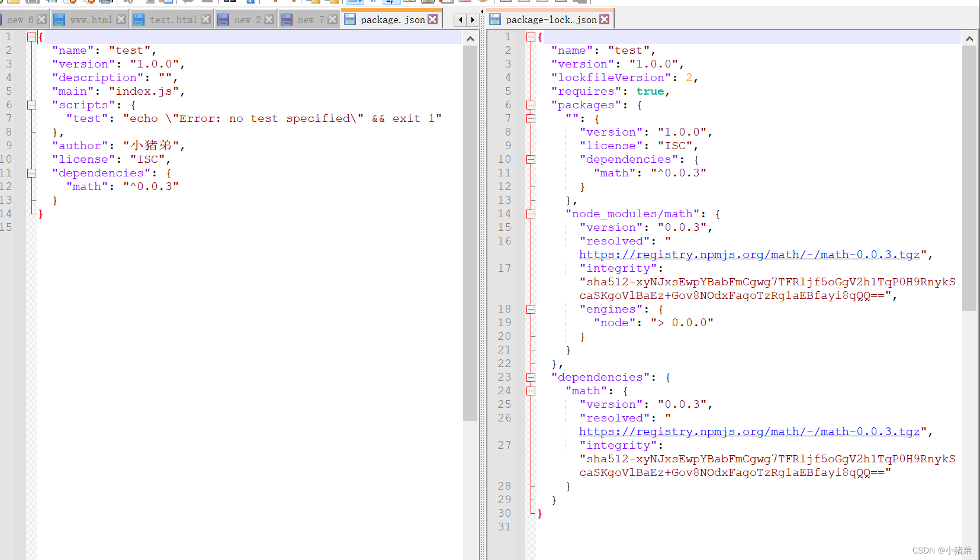Viewport: 980px width, 560px height.
Task: Collapse the "math" block at line 24
Action: pos(531,391)
